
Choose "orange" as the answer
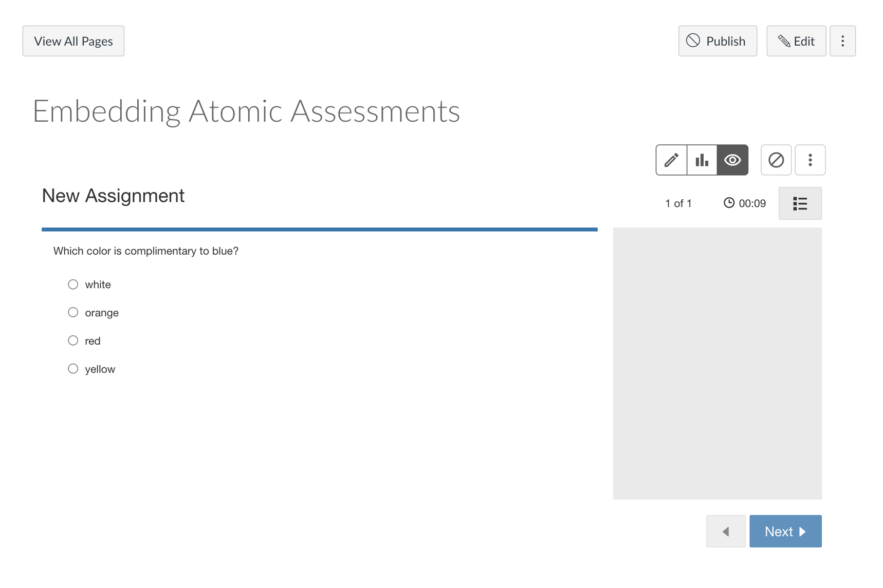[x=73, y=312]
